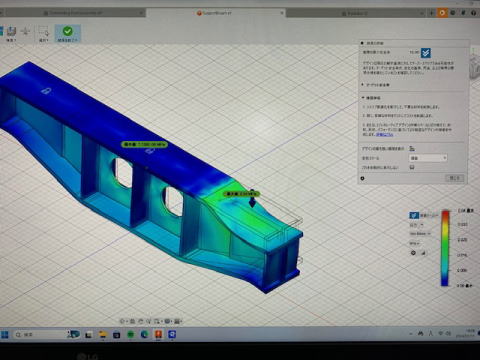Screen dimensions: 480x360
Task: Click the blue double-checkmark safety factor icon
Action: click(426, 53)
